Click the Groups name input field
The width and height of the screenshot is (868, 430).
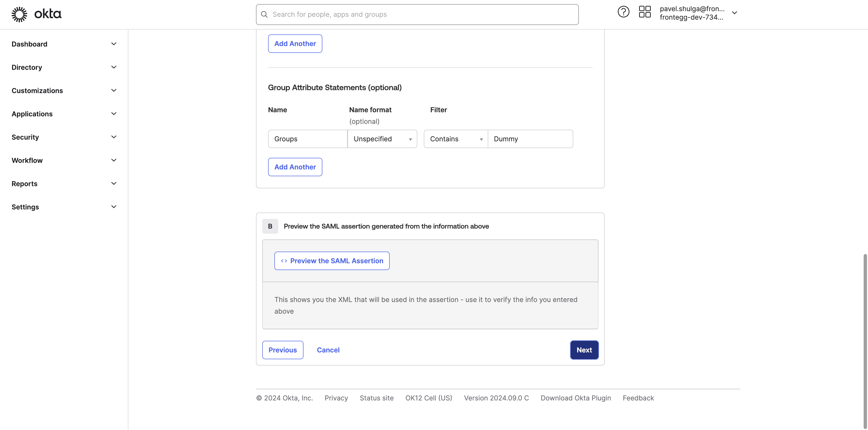click(308, 139)
